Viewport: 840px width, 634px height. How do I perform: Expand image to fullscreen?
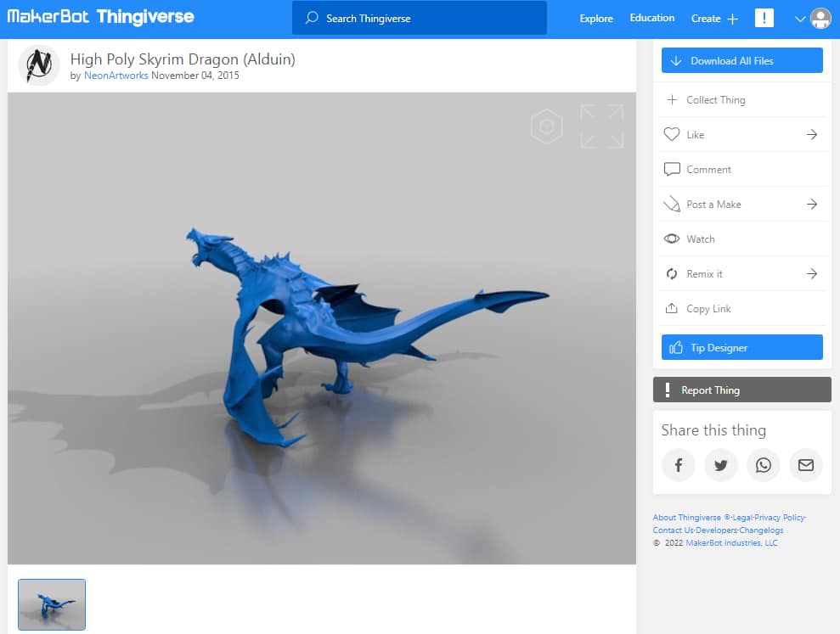coord(602,126)
